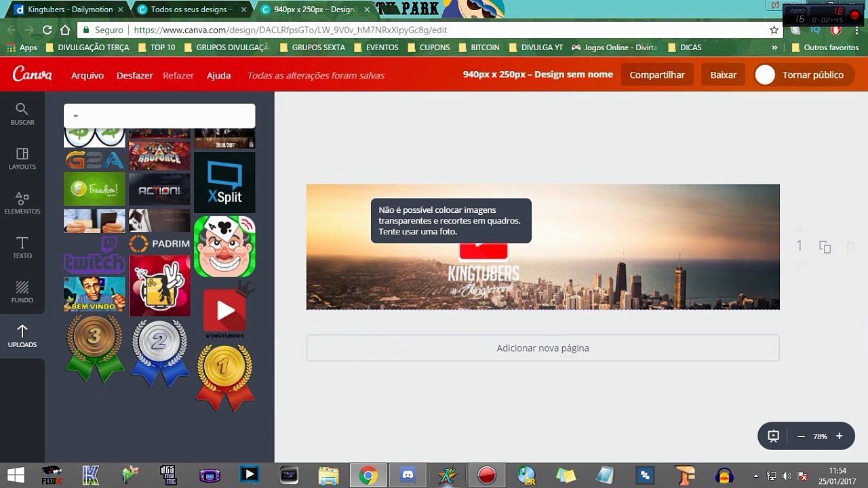868x488 pixels.
Task: Click the volume icon in tray
Action: pos(787,475)
